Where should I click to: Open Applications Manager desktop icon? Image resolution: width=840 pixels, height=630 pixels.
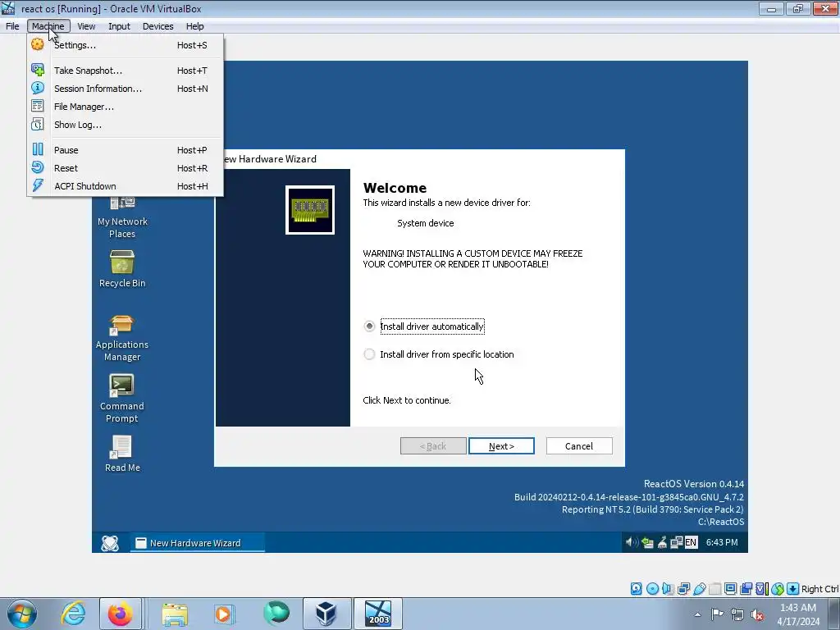(x=122, y=339)
